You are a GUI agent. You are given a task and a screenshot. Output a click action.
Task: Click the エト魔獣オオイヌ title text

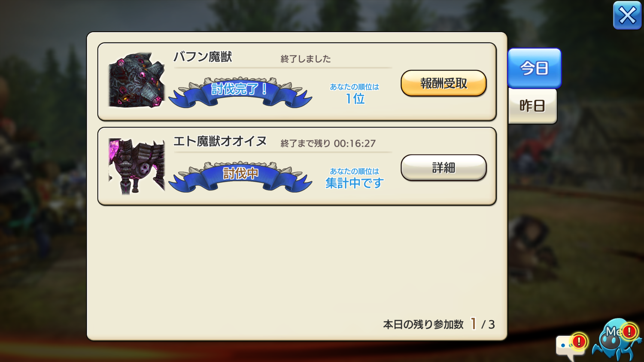[x=220, y=141]
